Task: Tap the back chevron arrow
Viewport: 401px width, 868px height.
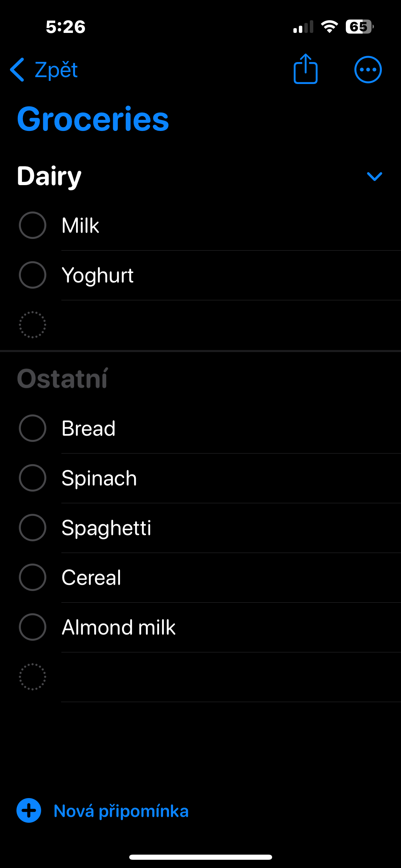Action: 17,70
